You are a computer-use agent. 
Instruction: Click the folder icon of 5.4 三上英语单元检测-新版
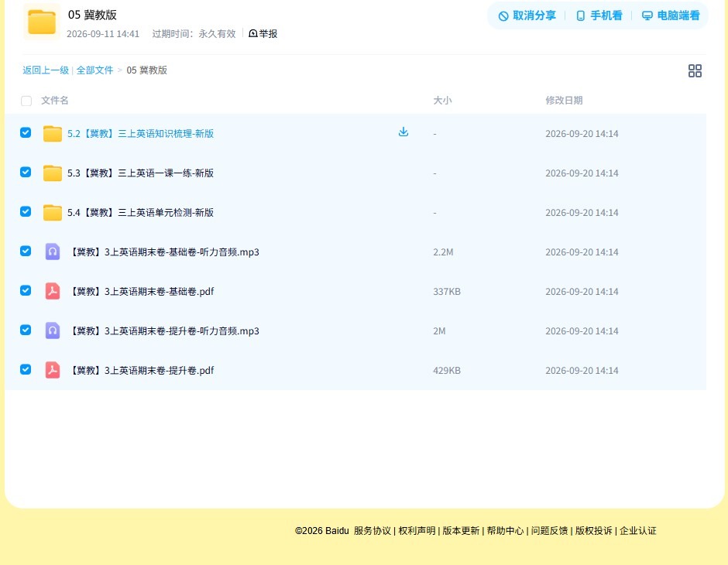pyautogui.click(x=53, y=212)
